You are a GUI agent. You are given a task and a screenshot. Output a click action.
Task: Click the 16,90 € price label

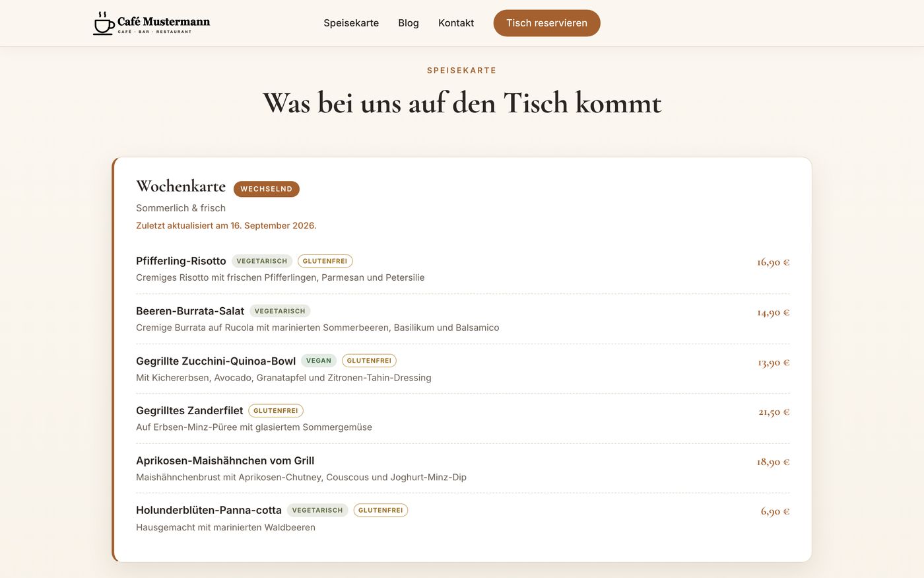[x=774, y=262]
